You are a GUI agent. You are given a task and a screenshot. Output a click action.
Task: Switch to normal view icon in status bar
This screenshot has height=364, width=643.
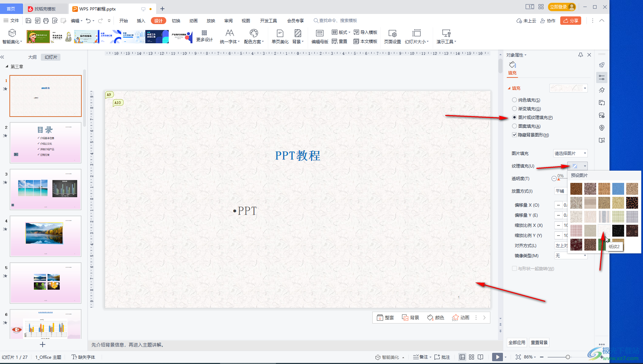click(462, 357)
